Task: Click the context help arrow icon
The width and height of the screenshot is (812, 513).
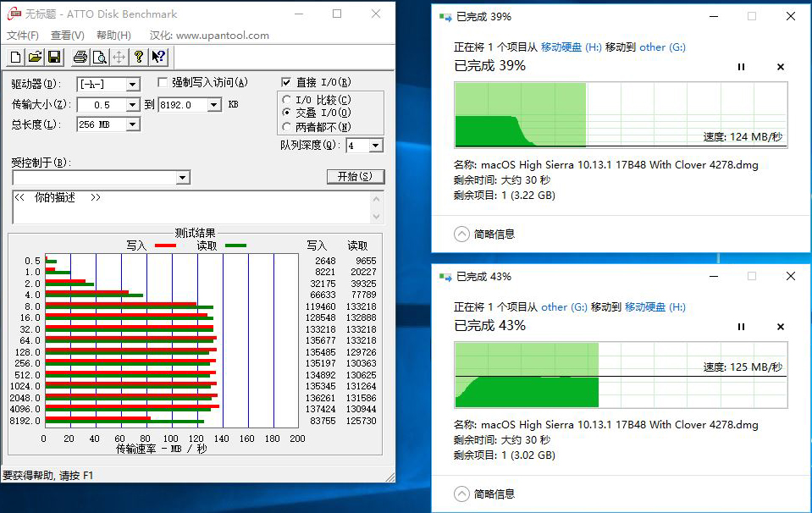Action: [158, 57]
